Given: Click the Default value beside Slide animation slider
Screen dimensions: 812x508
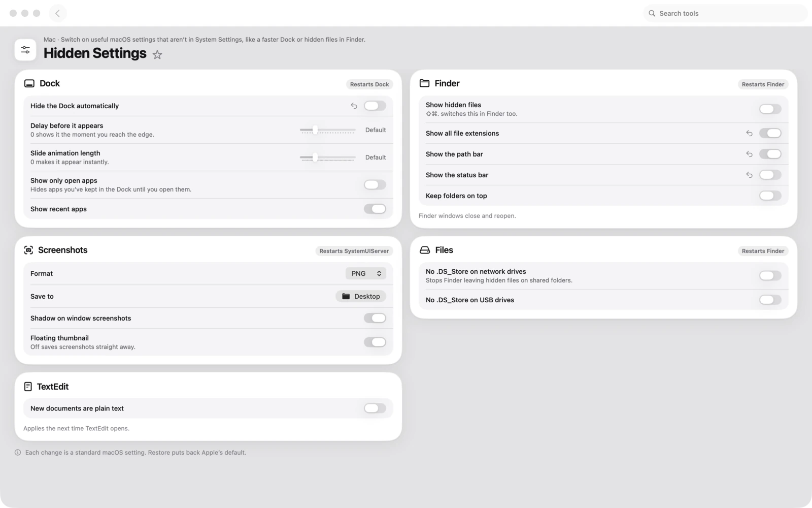Looking at the screenshot, I should pyautogui.click(x=376, y=157).
